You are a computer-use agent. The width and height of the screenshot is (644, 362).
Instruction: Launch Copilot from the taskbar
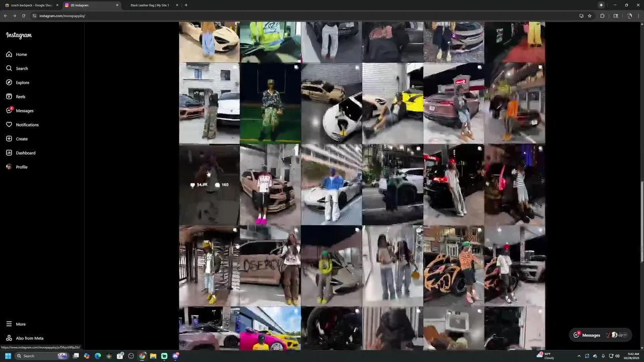(x=87, y=356)
